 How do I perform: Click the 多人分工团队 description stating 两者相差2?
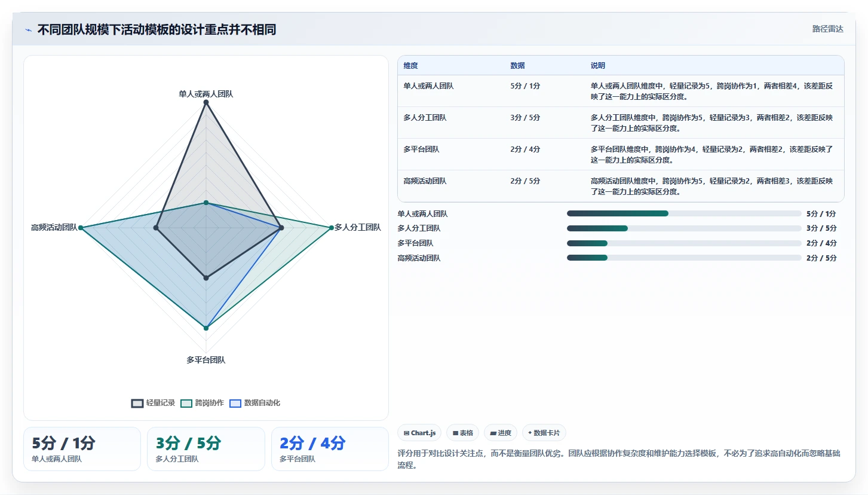click(711, 123)
